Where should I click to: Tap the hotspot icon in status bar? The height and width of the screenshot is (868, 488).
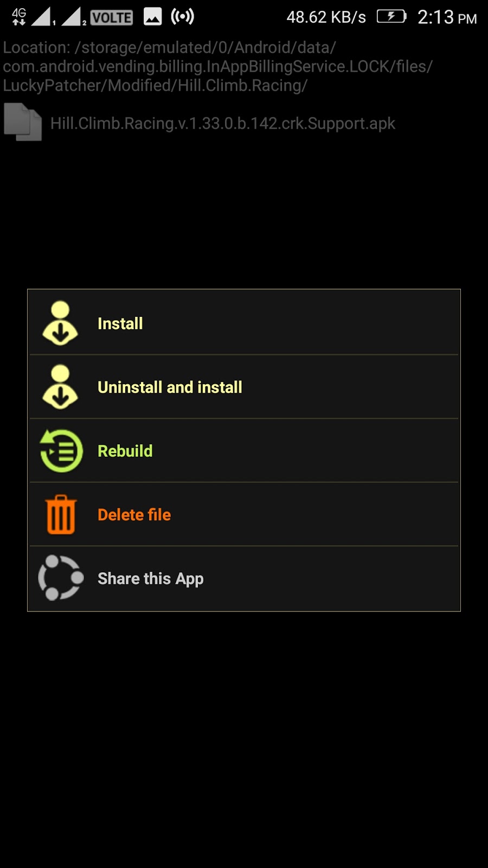[182, 16]
